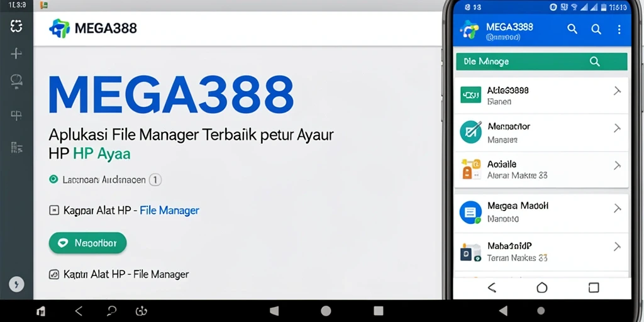644x322 pixels.
Task: Open the blue File Manager link
Action: [169, 211]
